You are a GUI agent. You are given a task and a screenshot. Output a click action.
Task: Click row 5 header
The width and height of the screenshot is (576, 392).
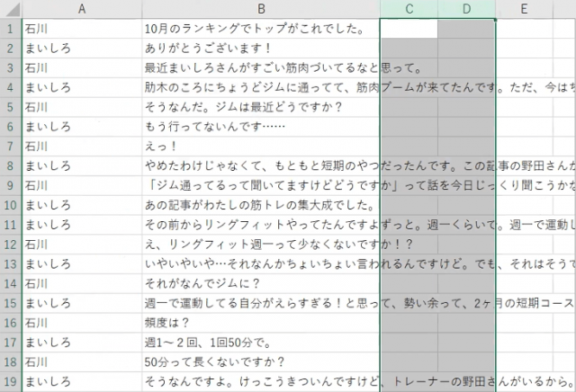click(9, 107)
